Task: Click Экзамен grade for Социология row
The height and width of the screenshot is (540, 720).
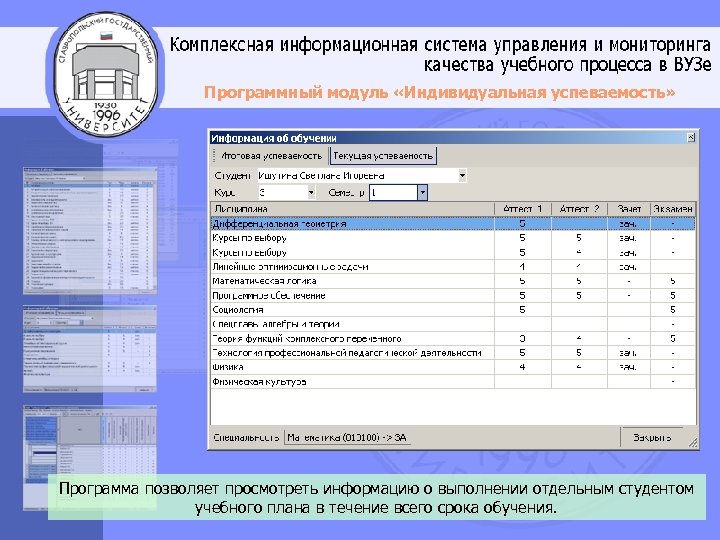Action: tap(673, 310)
